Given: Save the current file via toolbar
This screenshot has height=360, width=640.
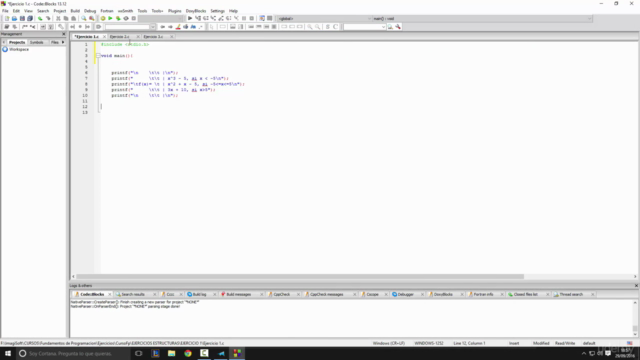Looking at the screenshot, I should (x=22, y=18).
